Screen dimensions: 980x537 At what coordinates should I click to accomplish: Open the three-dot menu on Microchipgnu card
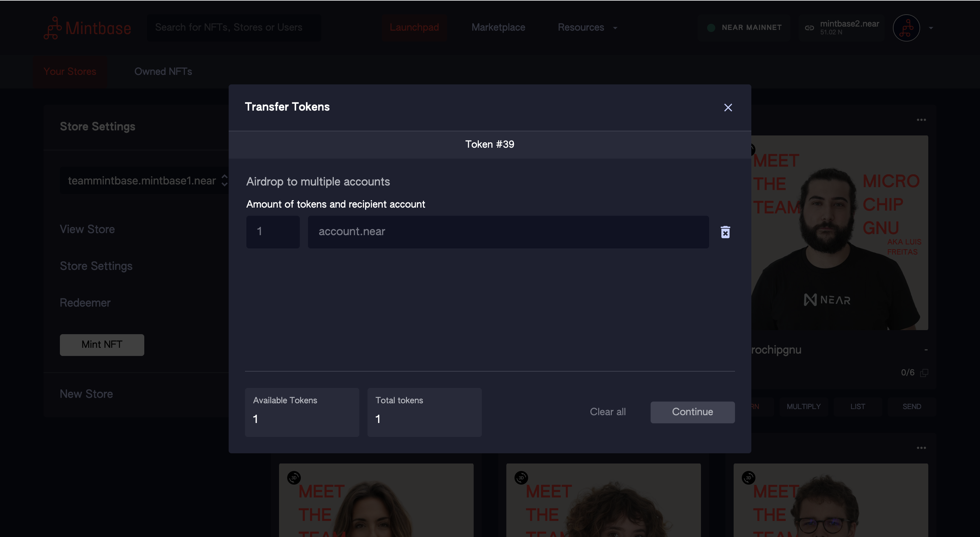[x=921, y=120]
